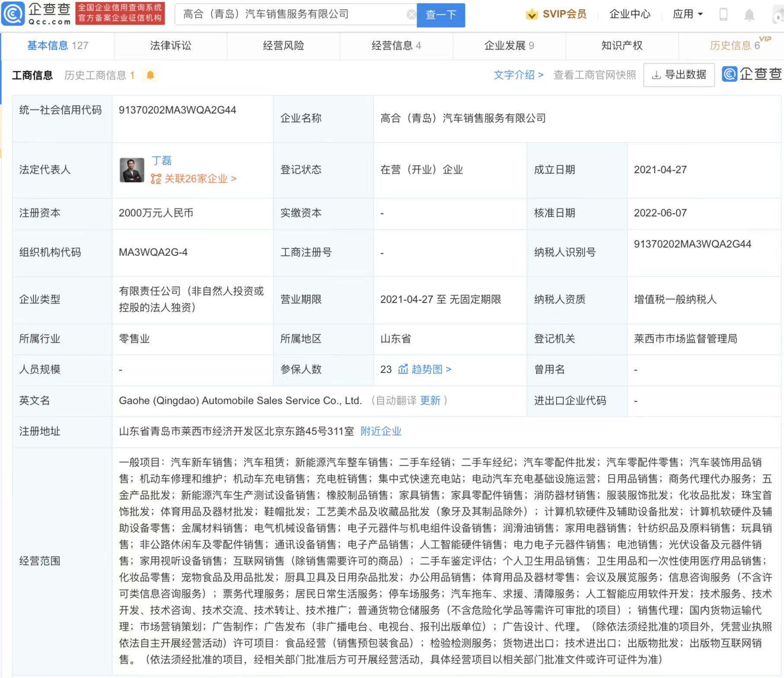This screenshot has height=678, width=784.
Task: Open the 趋势图 chart icon beside 参保人数
Action: (403, 370)
